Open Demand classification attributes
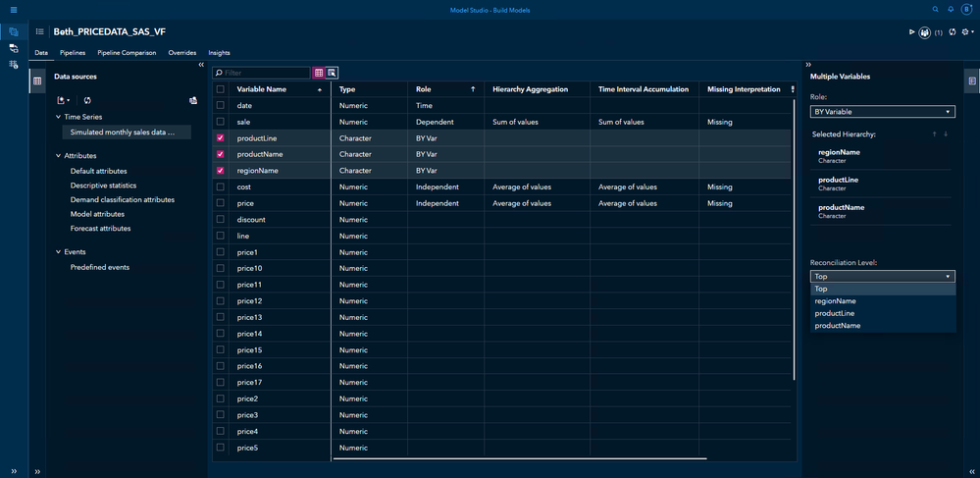The image size is (980, 478). (x=123, y=199)
